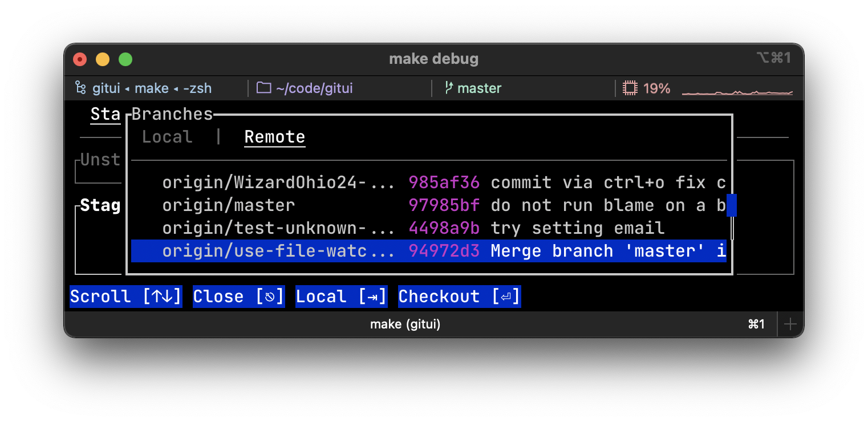Image resolution: width=868 pixels, height=422 pixels.
Task: Select the 'make (gitui)' terminal tab
Action: tap(405, 324)
